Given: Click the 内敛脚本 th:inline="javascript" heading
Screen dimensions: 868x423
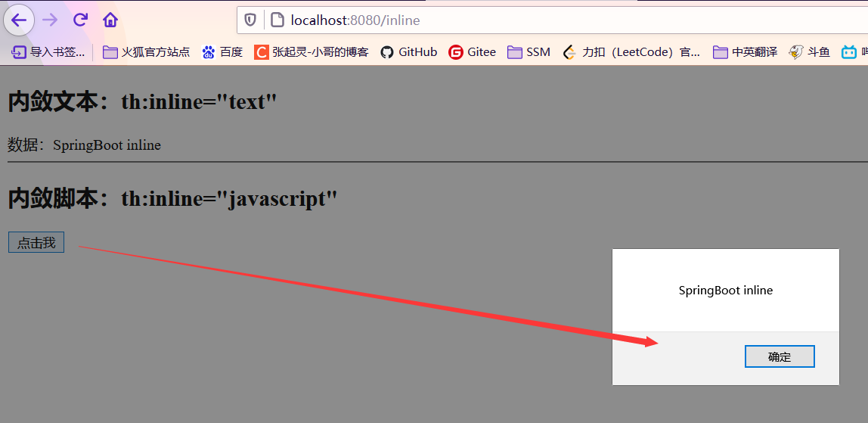Looking at the screenshot, I should point(172,199).
